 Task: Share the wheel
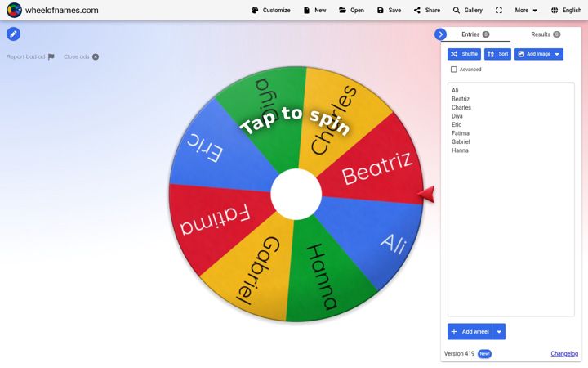click(427, 10)
